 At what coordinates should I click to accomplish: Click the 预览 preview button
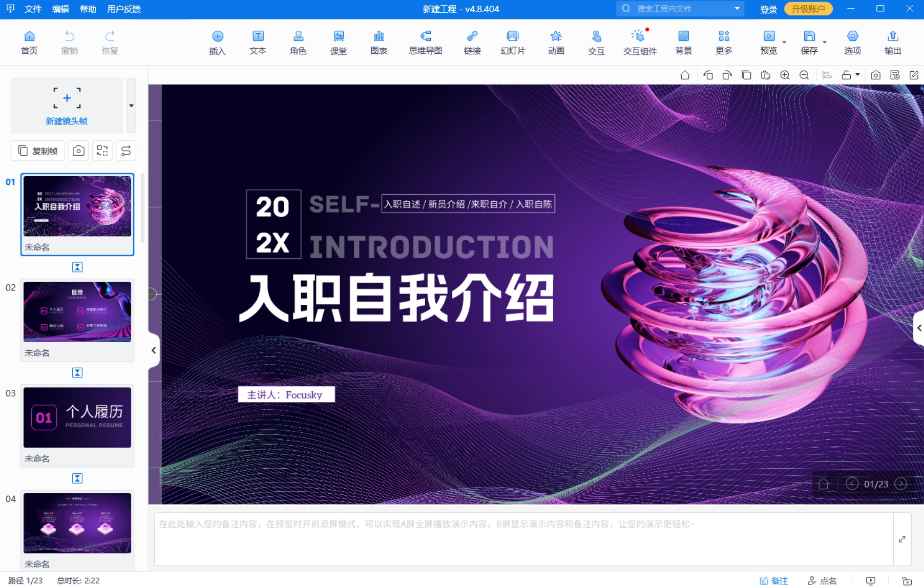point(768,42)
